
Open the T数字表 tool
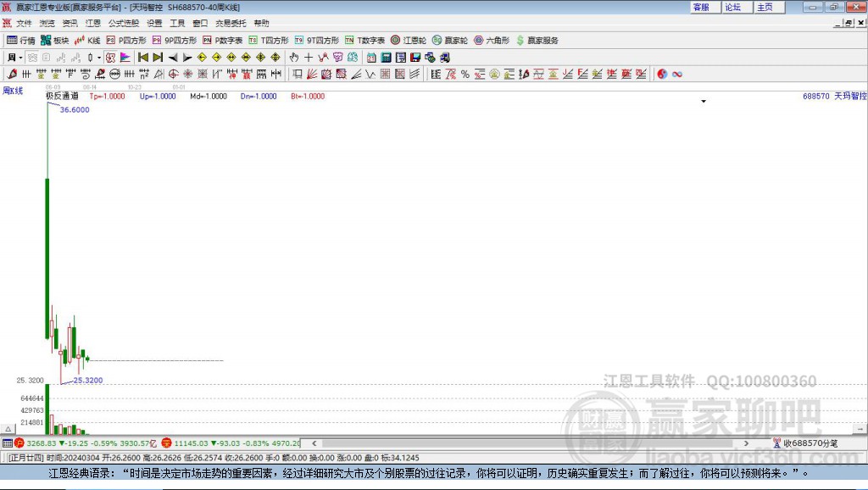coord(364,41)
